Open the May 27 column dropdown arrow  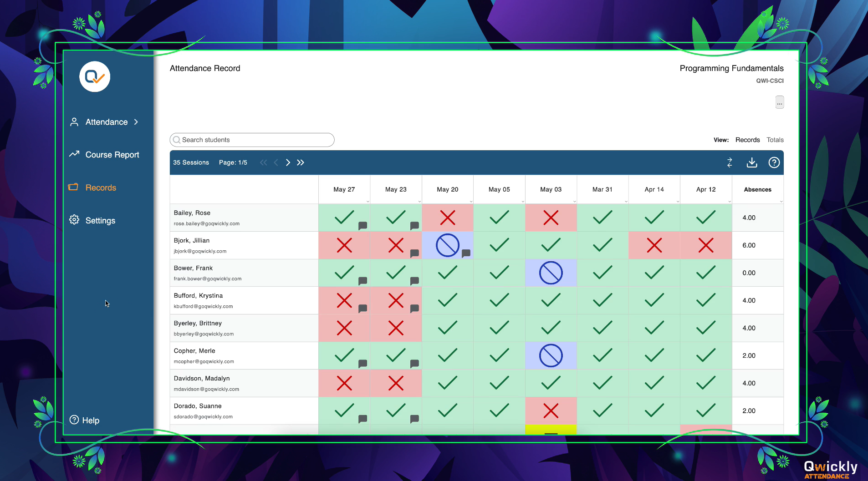tap(368, 201)
